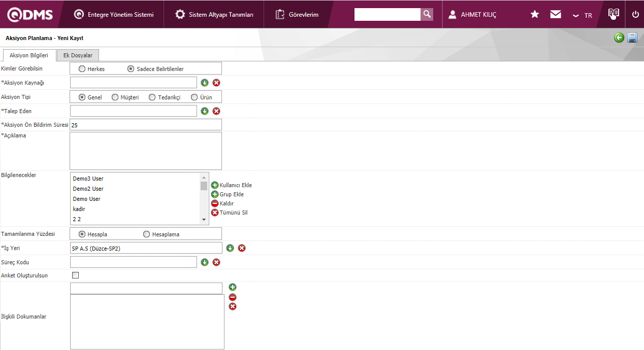
Task: Select '2 2' in Bilgilenecekler list
Action: [77, 219]
